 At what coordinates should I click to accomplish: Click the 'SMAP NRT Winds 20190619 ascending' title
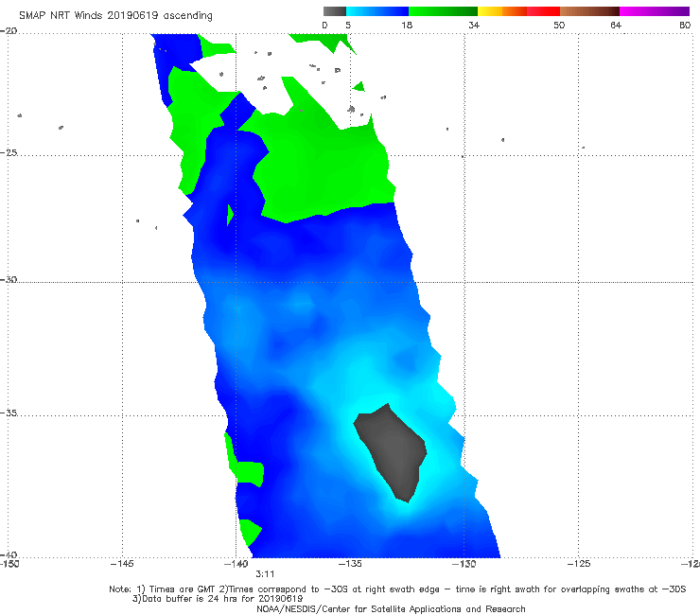click(115, 15)
